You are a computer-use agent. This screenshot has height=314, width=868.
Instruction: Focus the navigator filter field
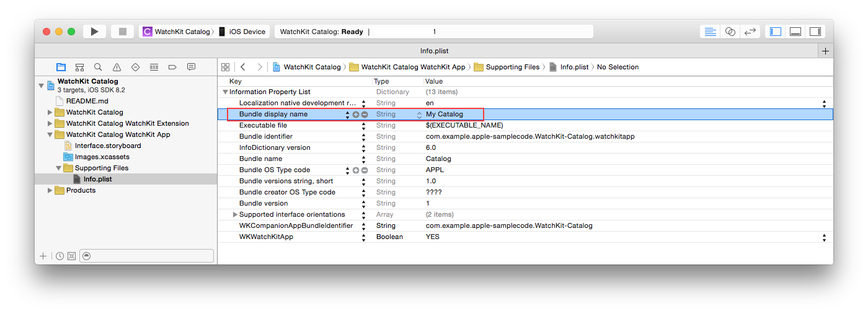pyautogui.click(x=147, y=256)
